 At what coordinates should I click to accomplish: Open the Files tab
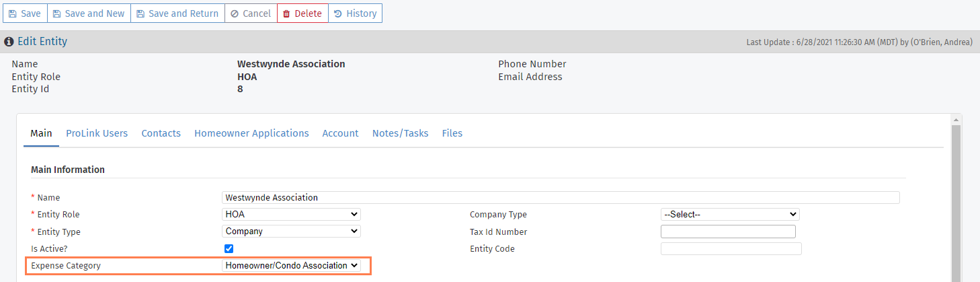point(452,133)
